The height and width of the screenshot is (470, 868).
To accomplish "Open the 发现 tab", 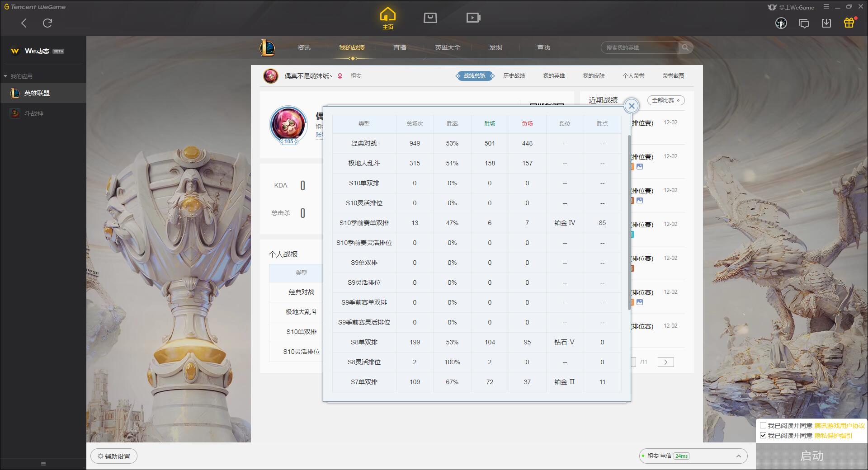I will pos(495,47).
